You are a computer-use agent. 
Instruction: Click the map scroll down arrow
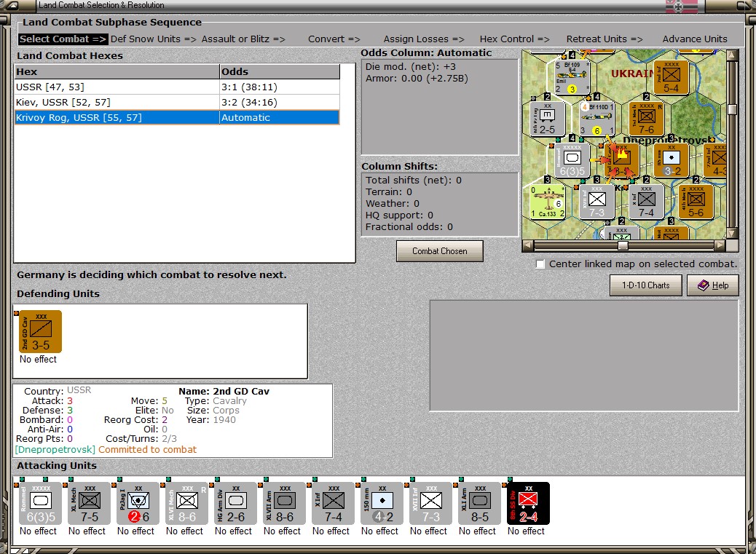pyautogui.click(x=732, y=234)
